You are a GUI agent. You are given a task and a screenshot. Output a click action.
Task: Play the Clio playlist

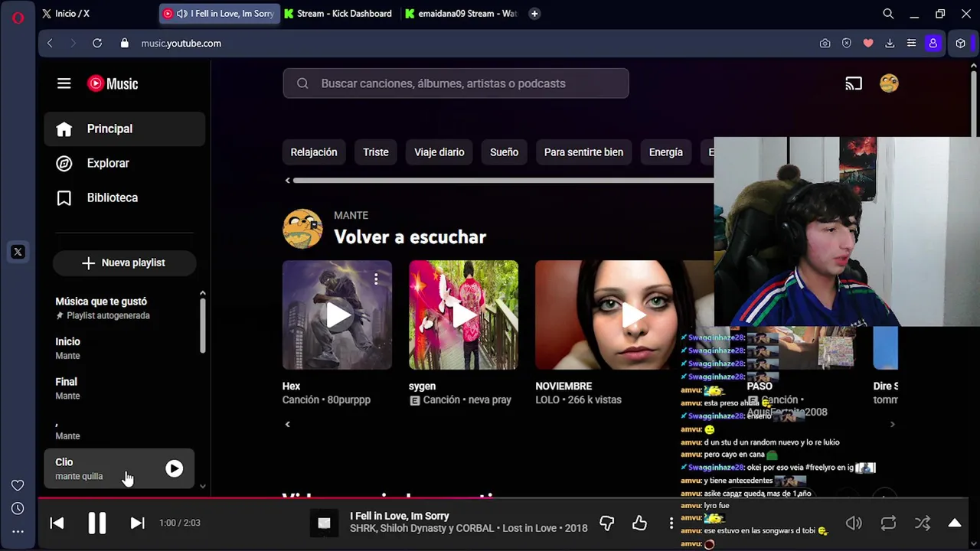pos(175,468)
